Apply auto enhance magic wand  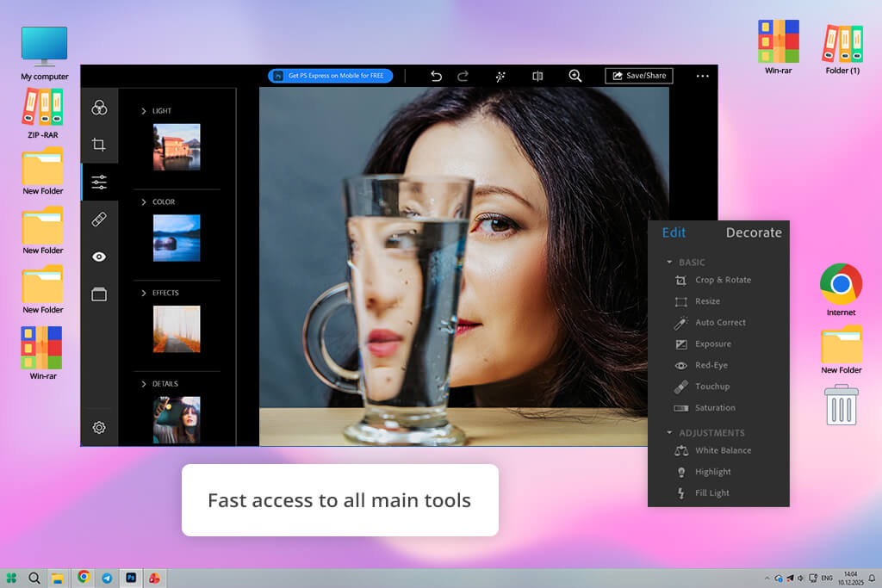(x=500, y=76)
